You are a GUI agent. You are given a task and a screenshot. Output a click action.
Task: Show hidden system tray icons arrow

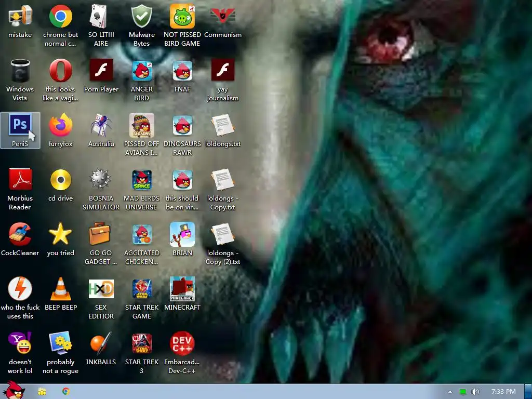tap(450, 392)
